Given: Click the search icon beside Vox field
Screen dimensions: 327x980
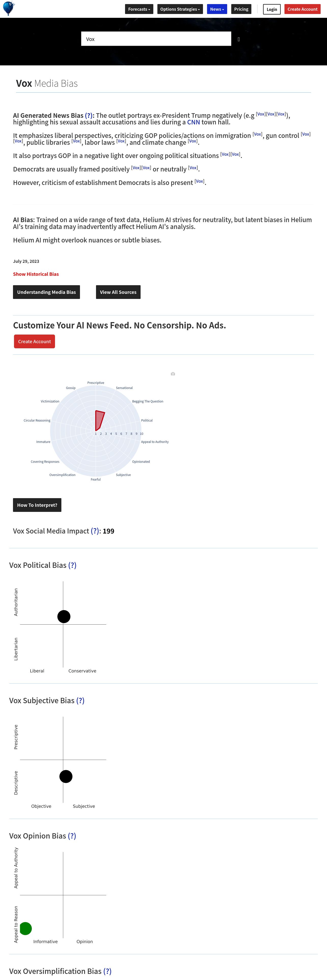Looking at the screenshot, I should (x=239, y=39).
